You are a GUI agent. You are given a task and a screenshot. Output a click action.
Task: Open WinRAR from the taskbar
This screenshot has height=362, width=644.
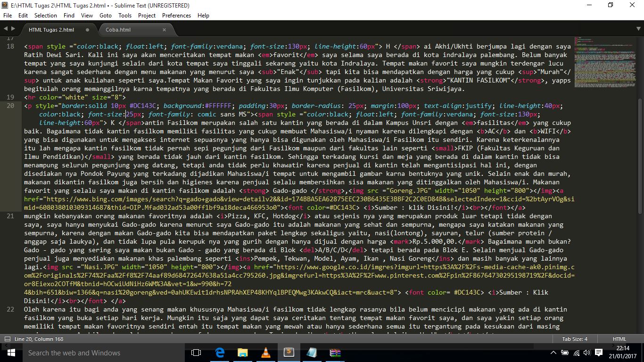coord(336,353)
